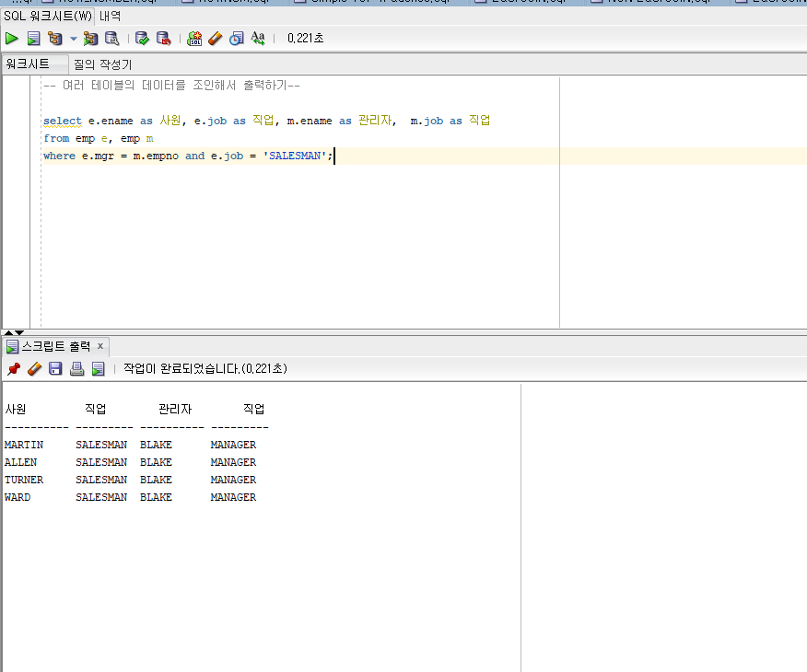Save the script output using the floppy icon

pos(55,368)
